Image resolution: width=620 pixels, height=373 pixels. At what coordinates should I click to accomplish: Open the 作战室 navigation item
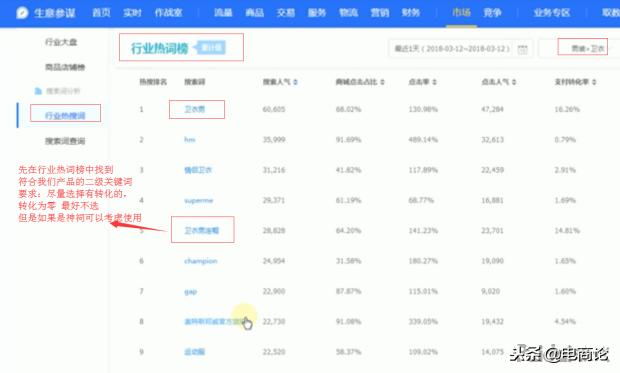tap(168, 13)
